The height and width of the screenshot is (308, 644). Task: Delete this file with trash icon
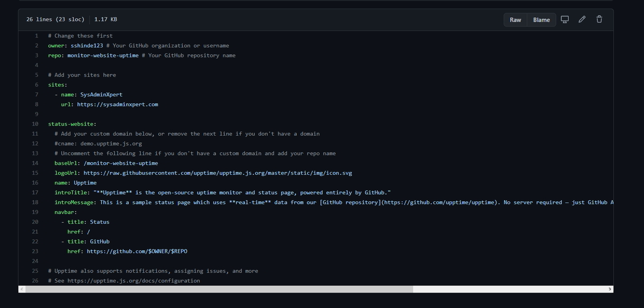click(x=599, y=20)
